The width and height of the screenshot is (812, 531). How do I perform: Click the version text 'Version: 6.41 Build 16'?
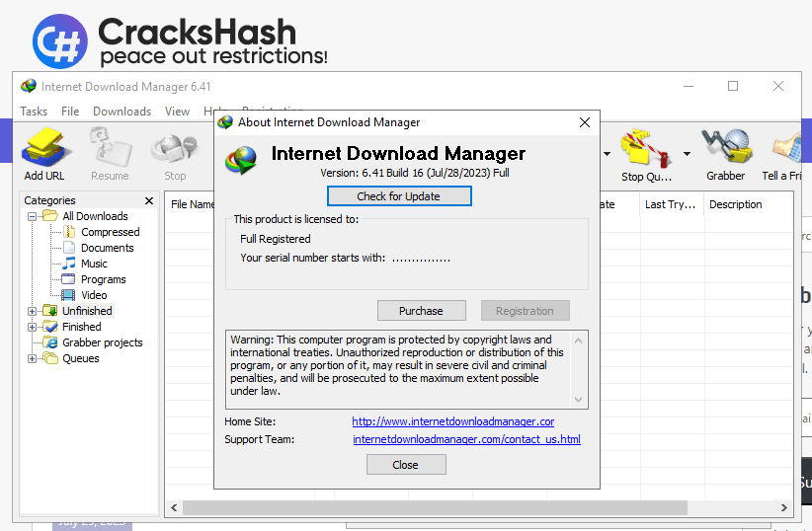(371, 173)
